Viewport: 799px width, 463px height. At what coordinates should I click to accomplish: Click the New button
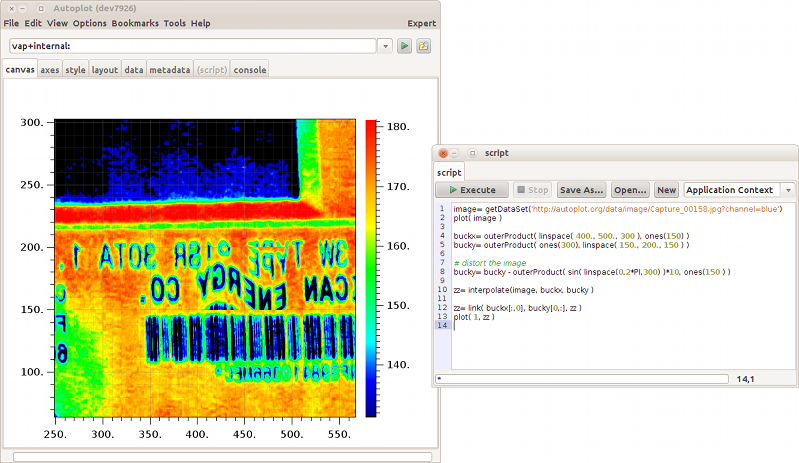pyautogui.click(x=667, y=190)
